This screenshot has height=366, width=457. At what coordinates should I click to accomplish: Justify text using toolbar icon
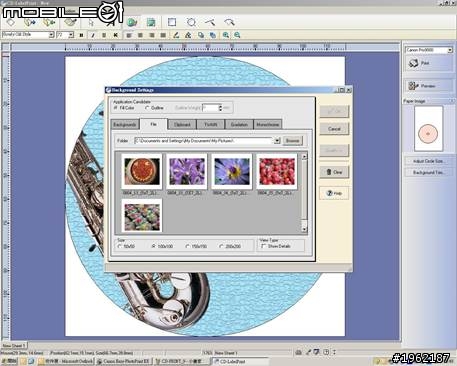[x=163, y=35]
